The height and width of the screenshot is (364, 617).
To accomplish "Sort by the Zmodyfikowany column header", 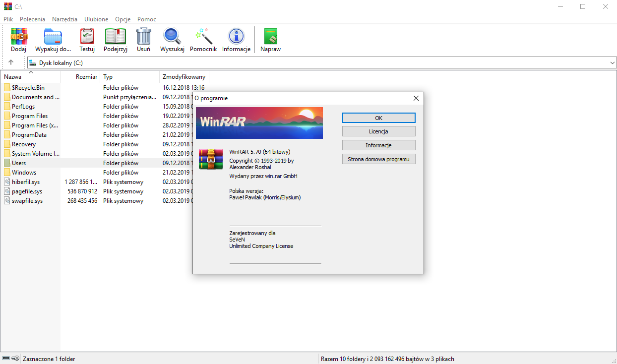I will (185, 77).
